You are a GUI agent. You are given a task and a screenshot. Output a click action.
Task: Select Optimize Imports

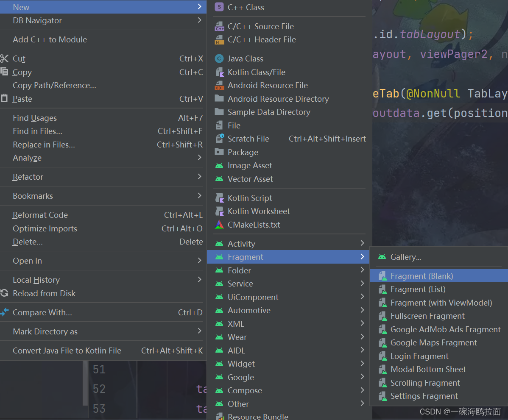click(x=103, y=228)
